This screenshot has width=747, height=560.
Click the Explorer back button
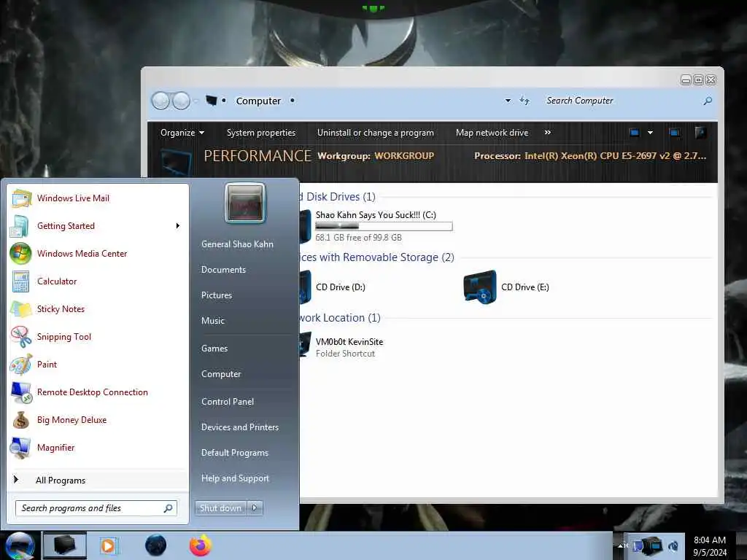pos(160,101)
